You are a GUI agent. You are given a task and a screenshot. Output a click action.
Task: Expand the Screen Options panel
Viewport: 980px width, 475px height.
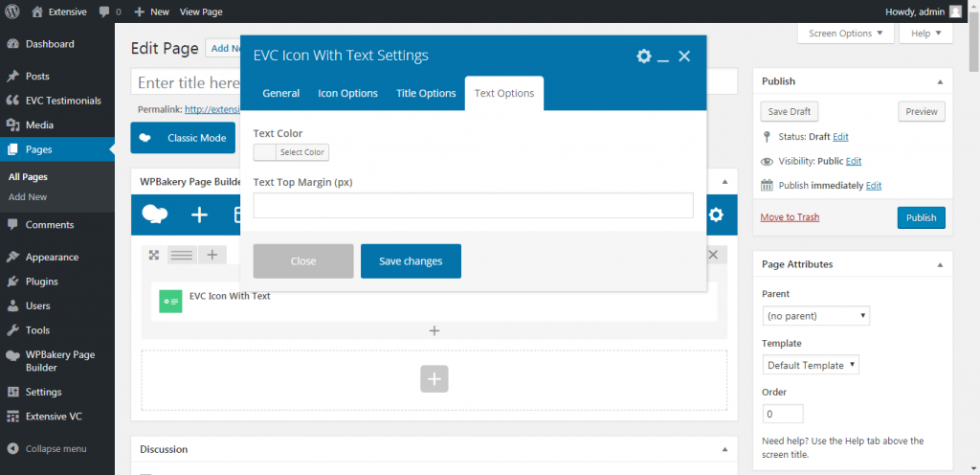coord(845,34)
